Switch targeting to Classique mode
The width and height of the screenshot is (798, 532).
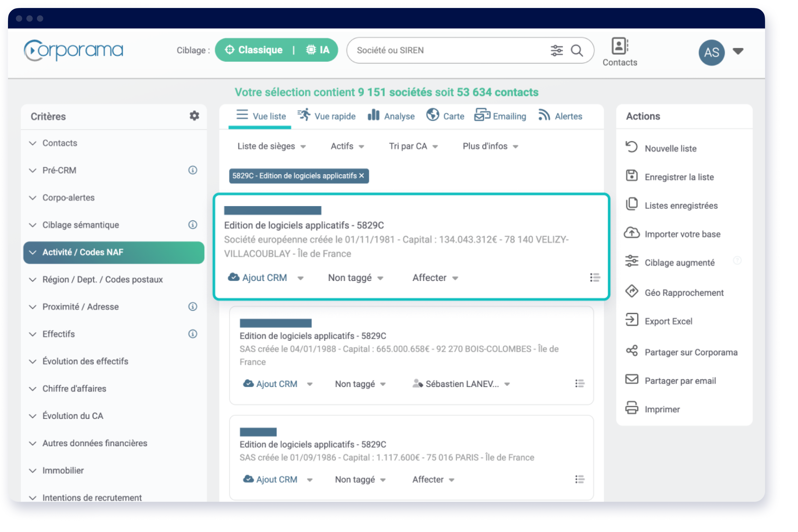pos(254,50)
